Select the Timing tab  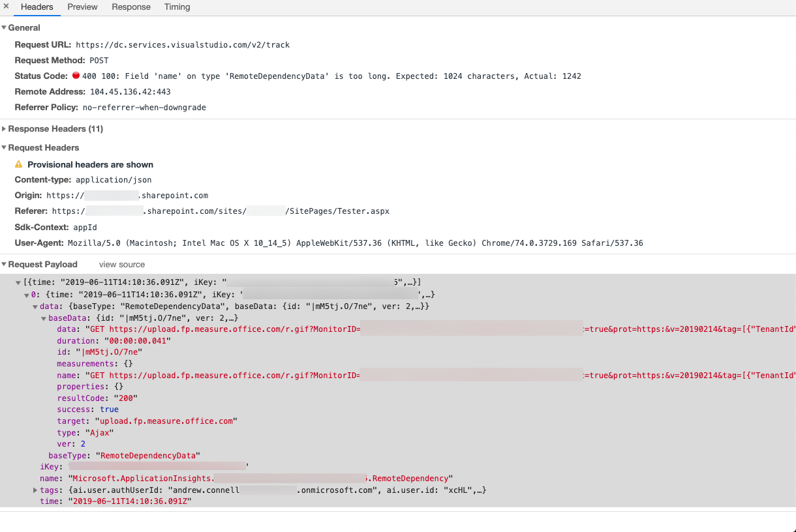tap(177, 7)
